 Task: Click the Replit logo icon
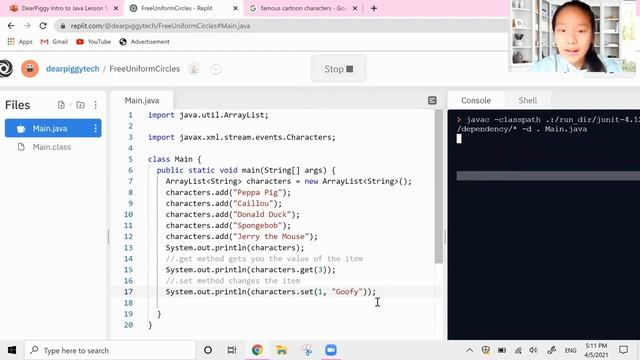click(x=5, y=69)
